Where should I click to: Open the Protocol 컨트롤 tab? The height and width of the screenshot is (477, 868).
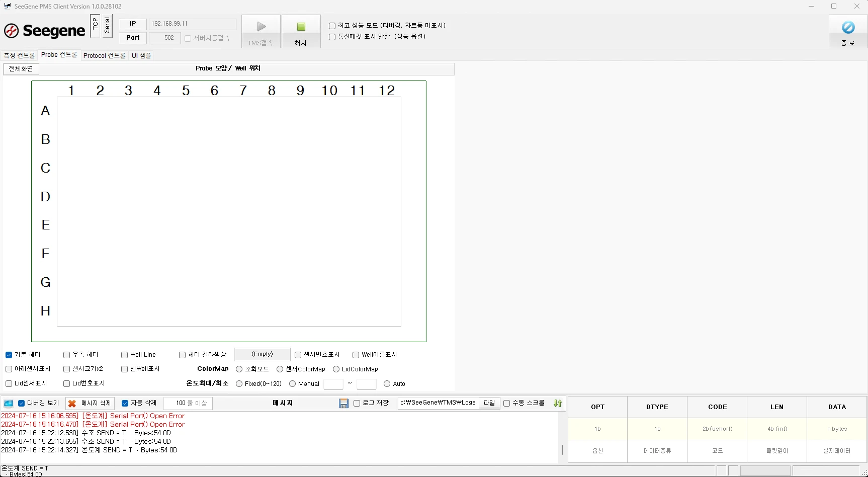(x=104, y=55)
